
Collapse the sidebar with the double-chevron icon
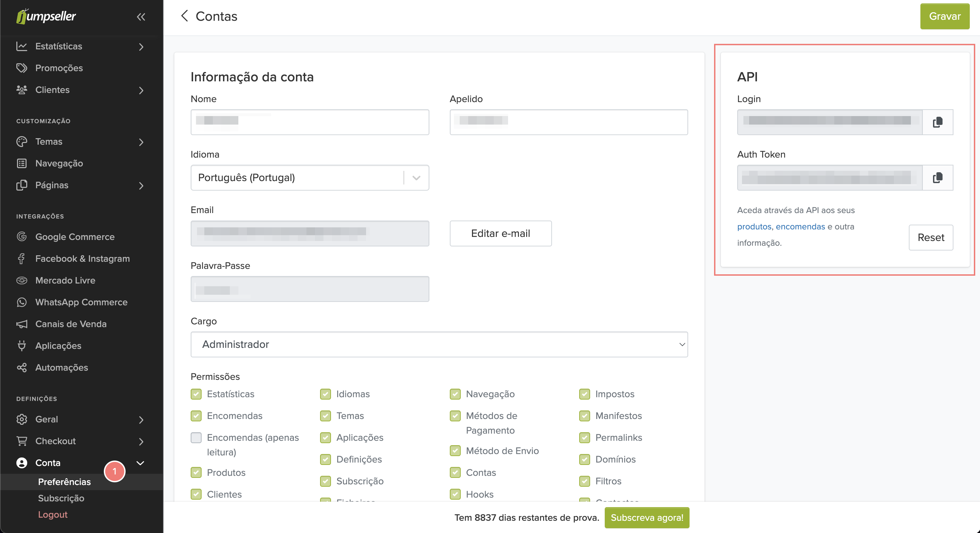141,17
